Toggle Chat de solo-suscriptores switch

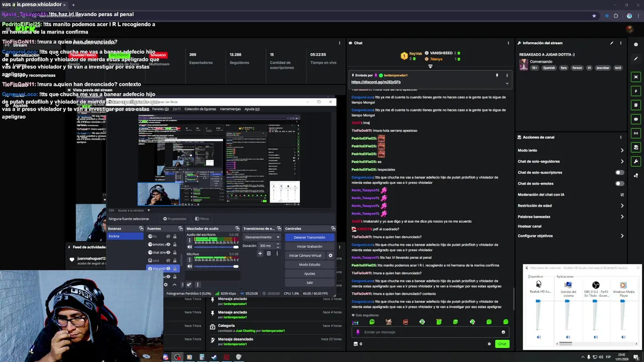click(x=619, y=172)
